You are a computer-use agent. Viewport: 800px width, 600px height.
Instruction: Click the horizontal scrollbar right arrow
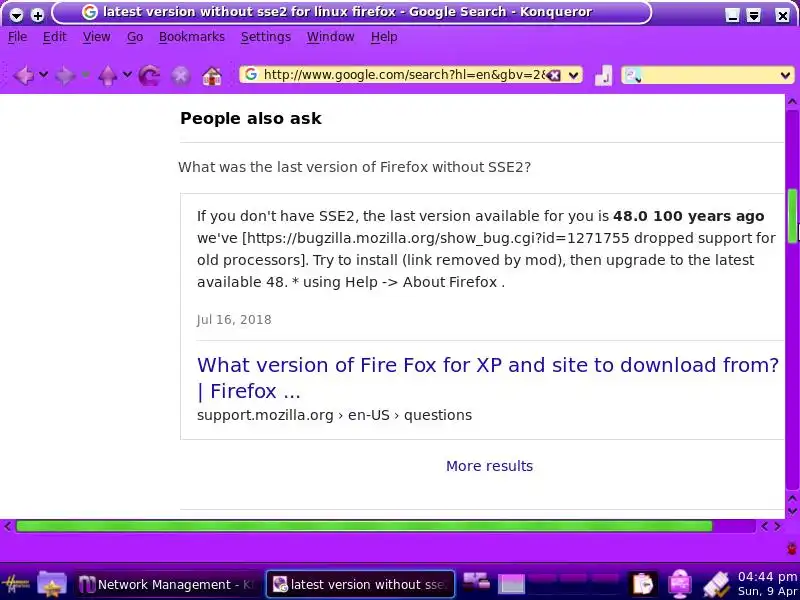point(777,526)
